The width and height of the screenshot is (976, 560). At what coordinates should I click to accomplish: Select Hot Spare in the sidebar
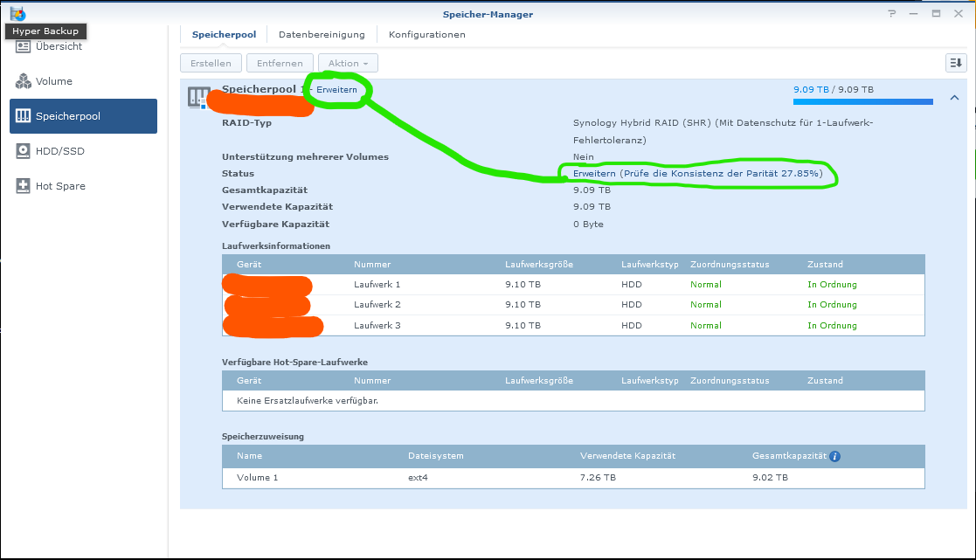pyautogui.click(x=83, y=185)
